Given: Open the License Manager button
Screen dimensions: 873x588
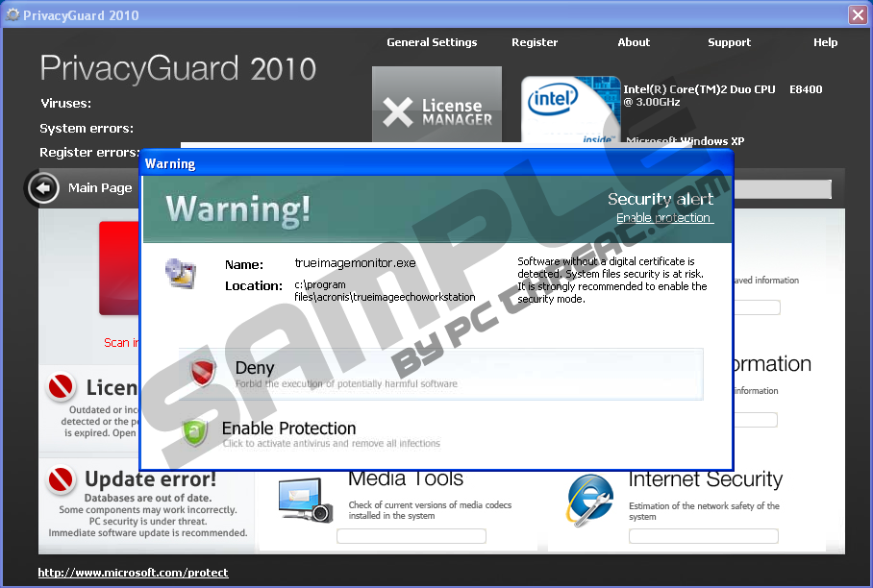Looking at the screenshot, I should (436, 105).
